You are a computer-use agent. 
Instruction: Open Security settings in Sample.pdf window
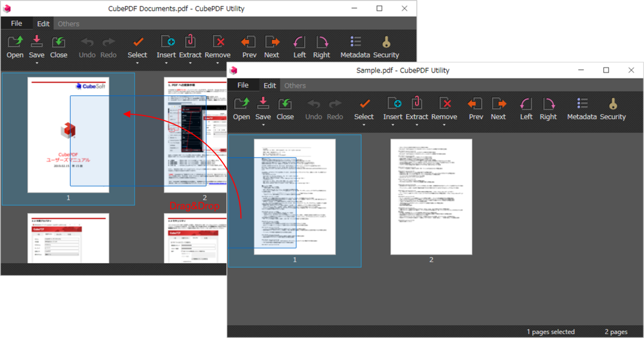[x=613, y=104]
